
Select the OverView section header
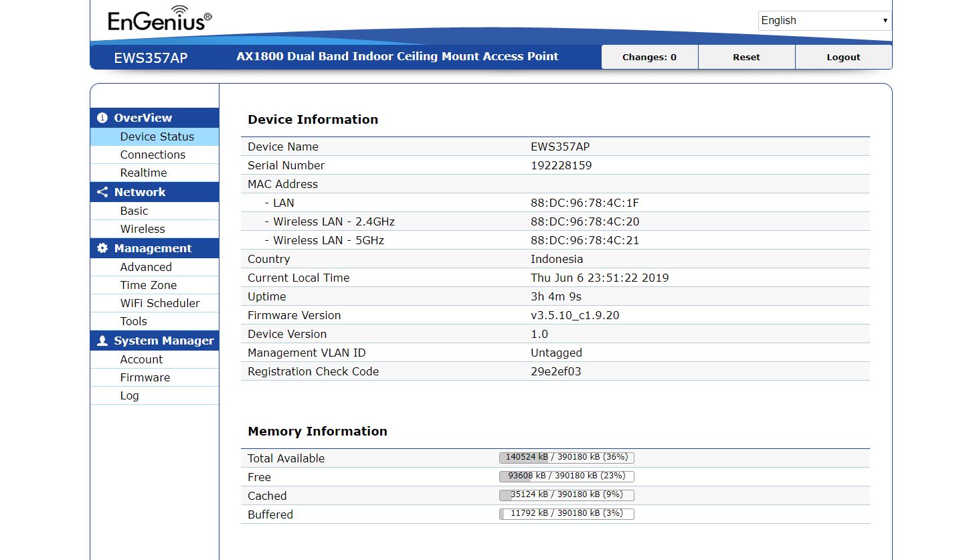[x=155, y=118]
